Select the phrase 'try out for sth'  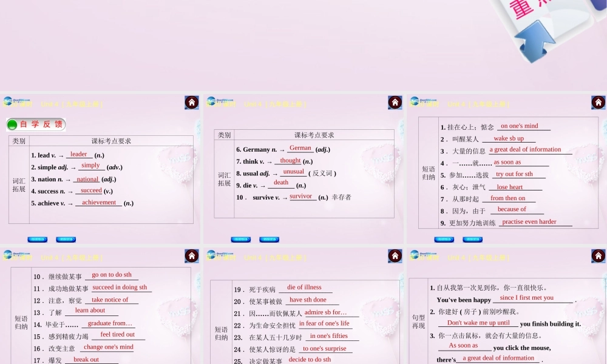[x=514, y=174]
